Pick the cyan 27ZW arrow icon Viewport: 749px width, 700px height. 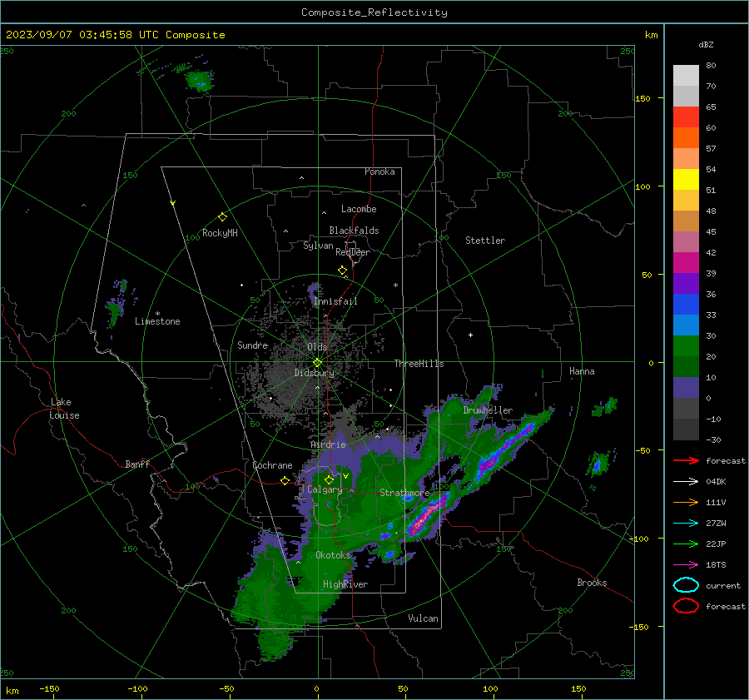coord(686,524)
